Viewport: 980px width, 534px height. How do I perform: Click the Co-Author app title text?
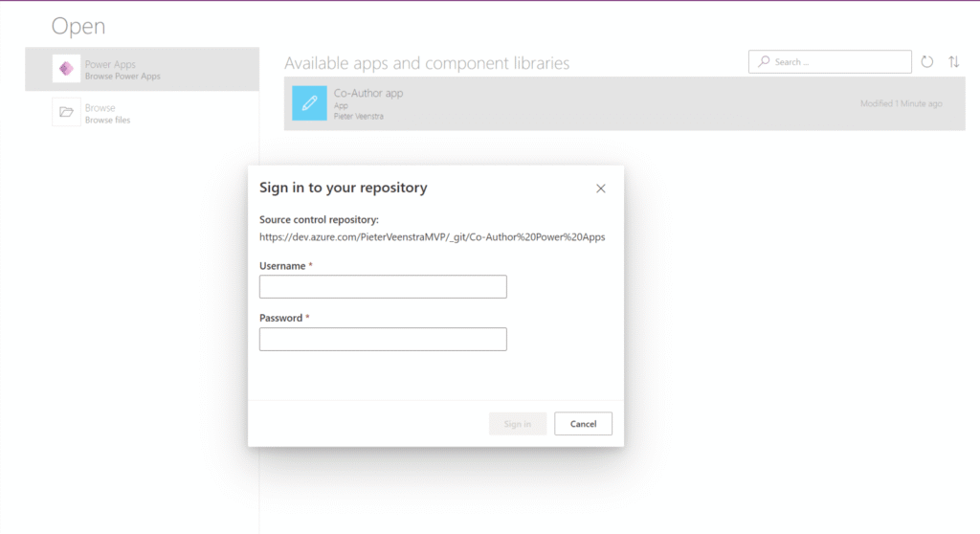click(368, 93)
